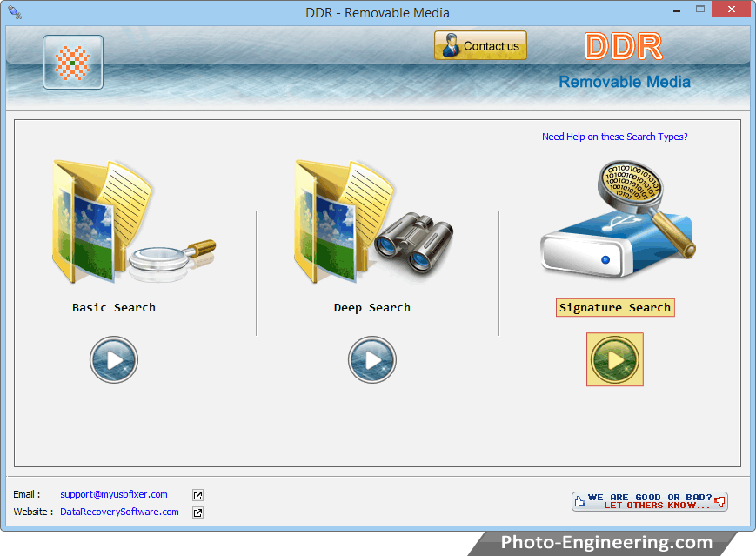The width and height of the screenshot is (756, 556).
Task: Start Signature Search with green play button
Action: [615, 359]
